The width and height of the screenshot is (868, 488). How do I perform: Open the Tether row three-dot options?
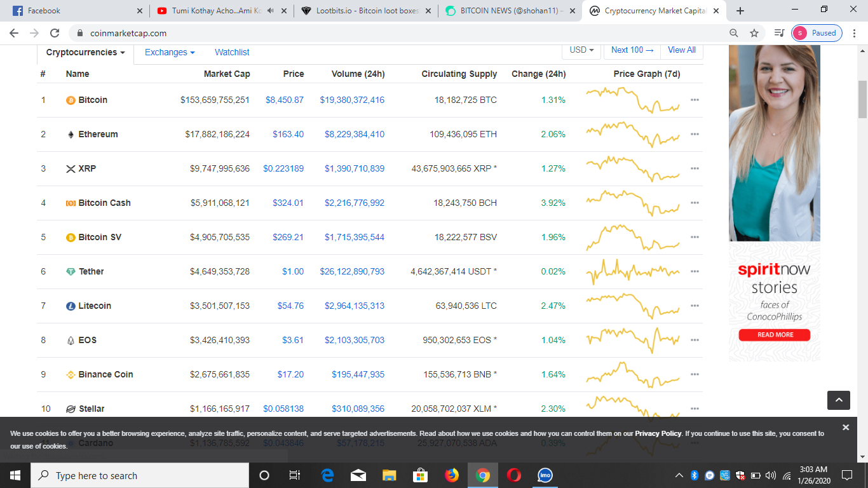click(x=695, y=272)
